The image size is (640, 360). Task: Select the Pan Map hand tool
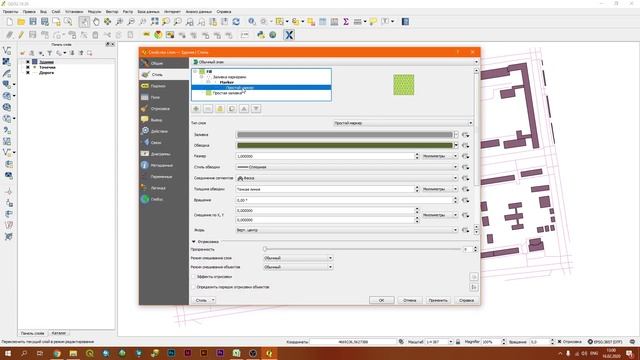click(96, 22)
